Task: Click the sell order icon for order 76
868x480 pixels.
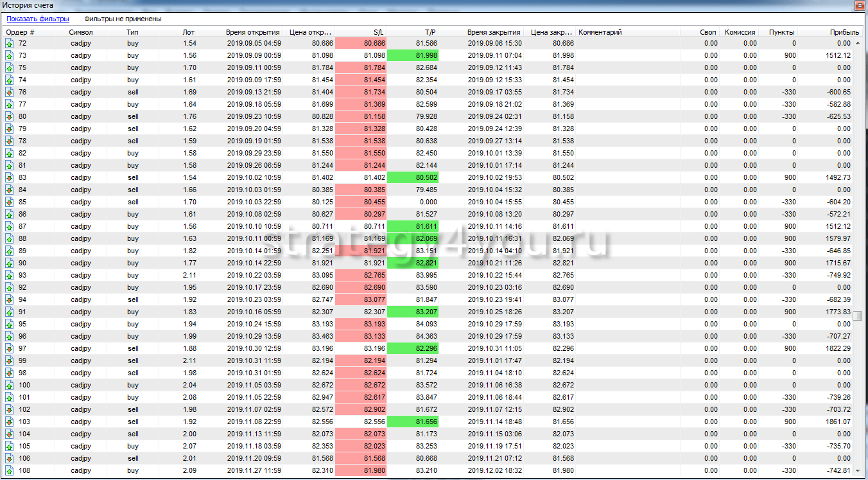Action: coord(10,92)
